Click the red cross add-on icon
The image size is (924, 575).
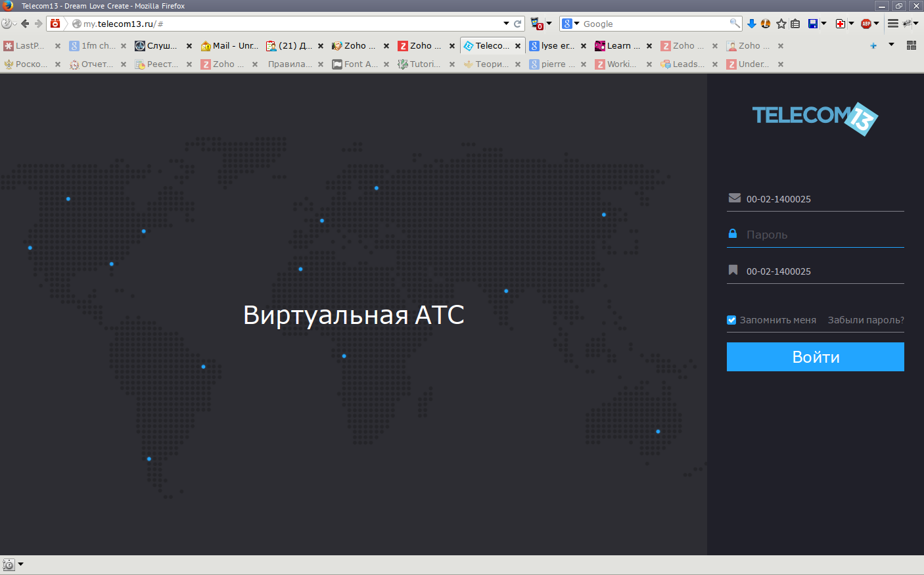click(x=840, y=24)
